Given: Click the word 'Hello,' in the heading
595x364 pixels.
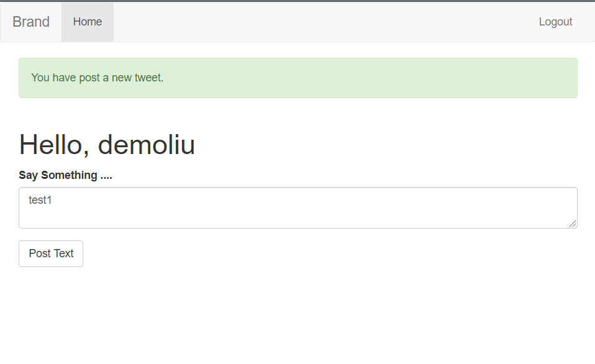Looking at the screenshot, I should [54, 145].
